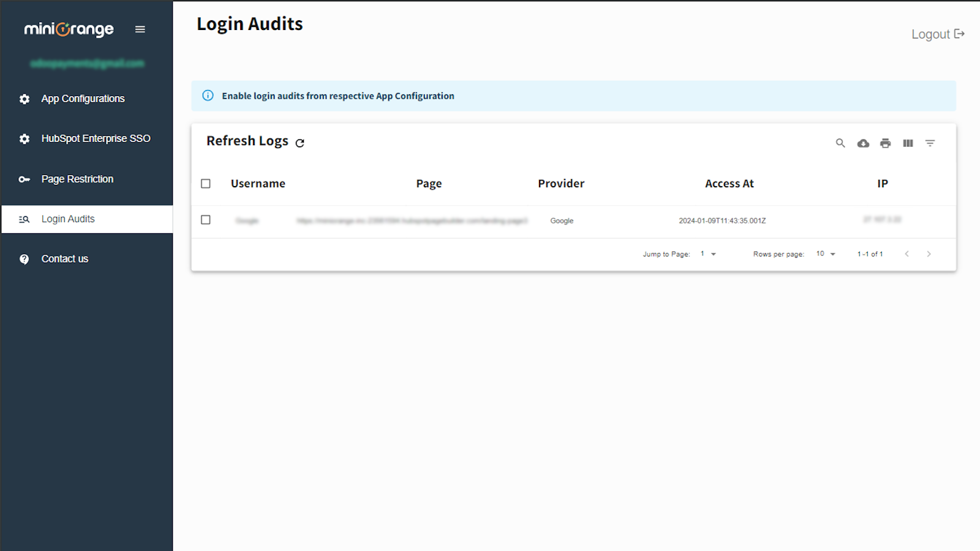
Task: Open the column visibility options
Action: (908, 143)
